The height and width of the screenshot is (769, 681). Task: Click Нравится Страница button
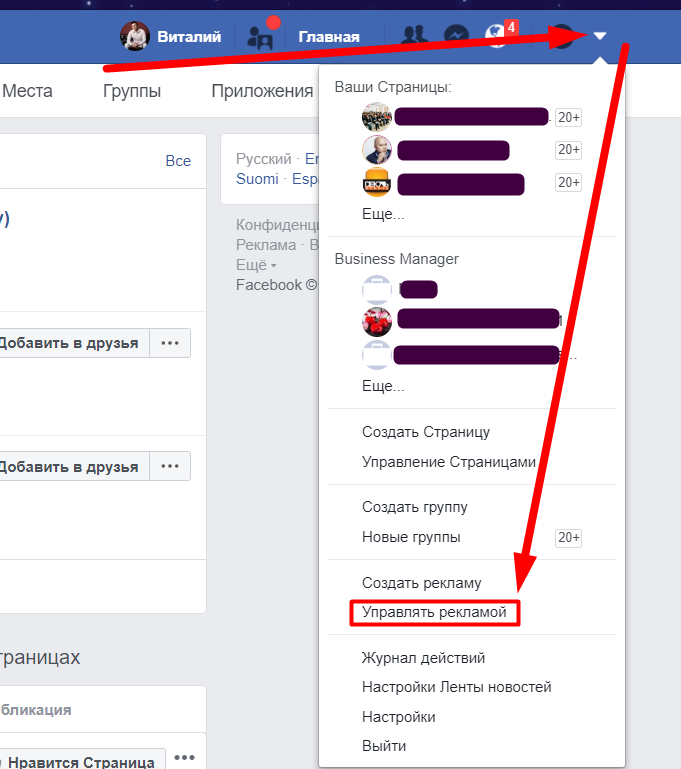click(82, 760)
